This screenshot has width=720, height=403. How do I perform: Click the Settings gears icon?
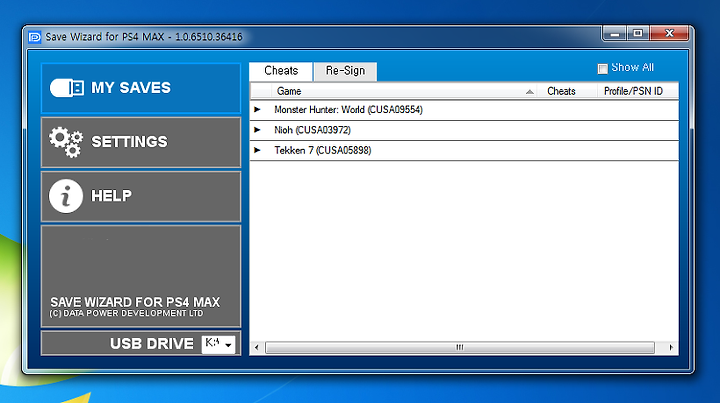click(x=66, y=142)
